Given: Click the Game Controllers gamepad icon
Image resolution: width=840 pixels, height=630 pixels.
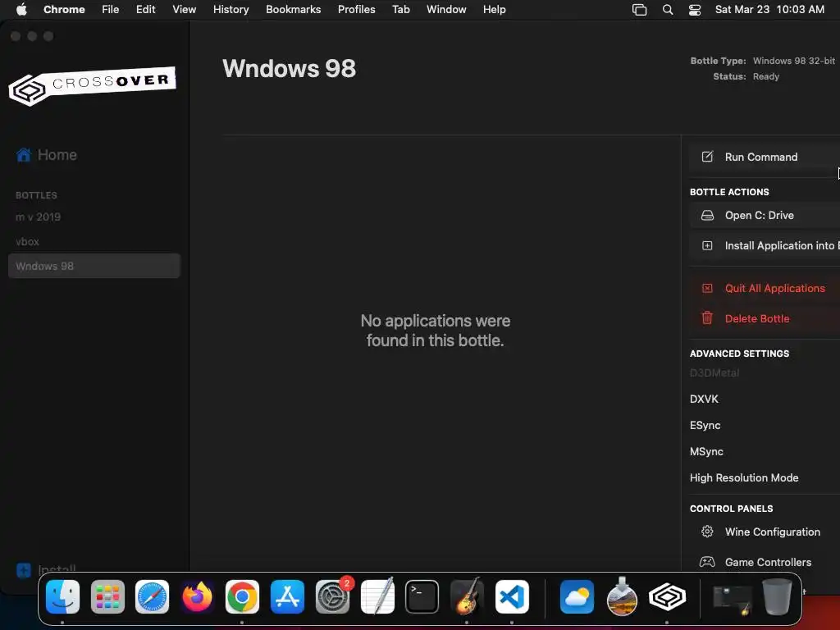Looking at the screenshot, I should point(707,562).
